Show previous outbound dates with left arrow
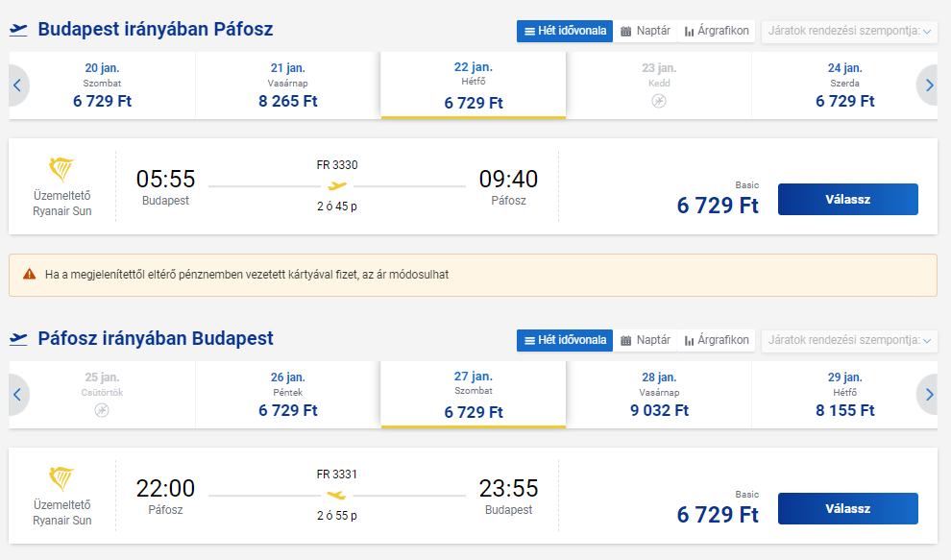Image resolution: width=951 pixels, height=560 pixels. (17, 85)
